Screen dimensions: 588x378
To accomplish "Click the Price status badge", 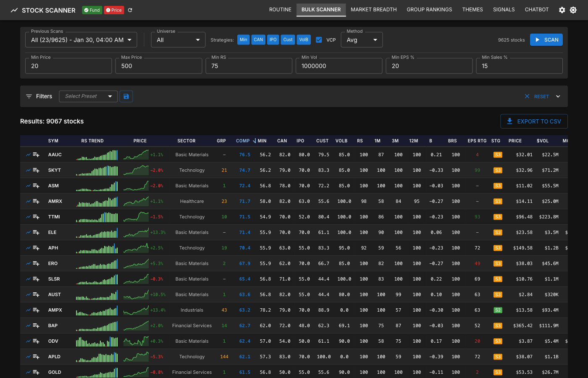I will click(x=114, y=10).
